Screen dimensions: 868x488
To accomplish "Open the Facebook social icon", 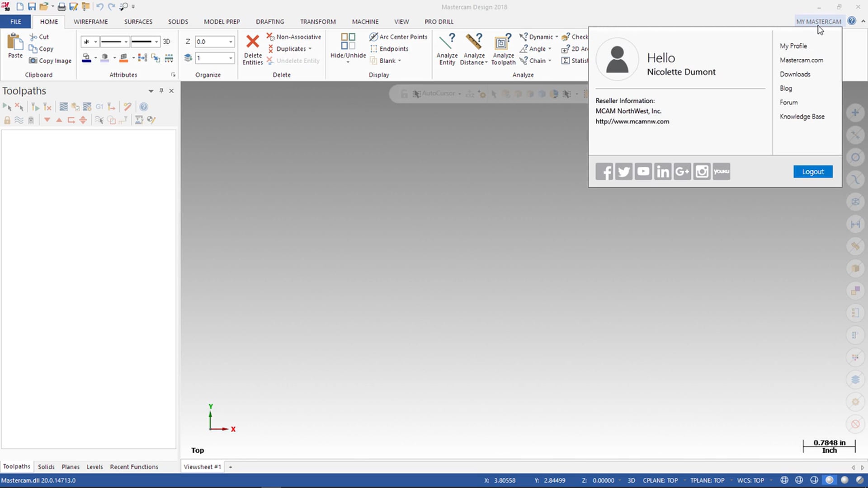I will pos(604,172).
